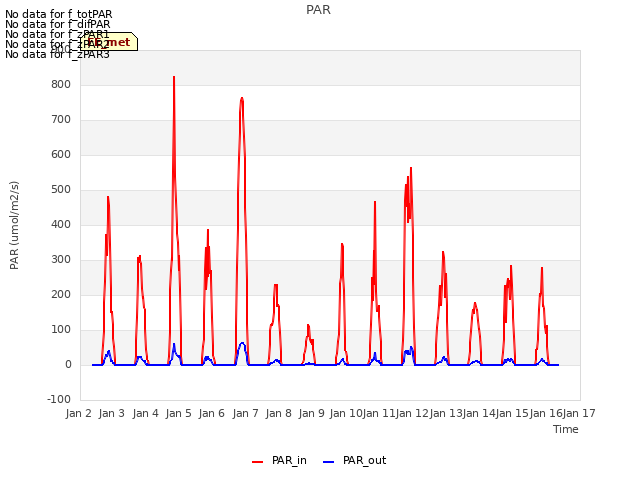
Task: Click the 300 y-axis tick label
Action: pyautogui.click(x=61, y=260)
